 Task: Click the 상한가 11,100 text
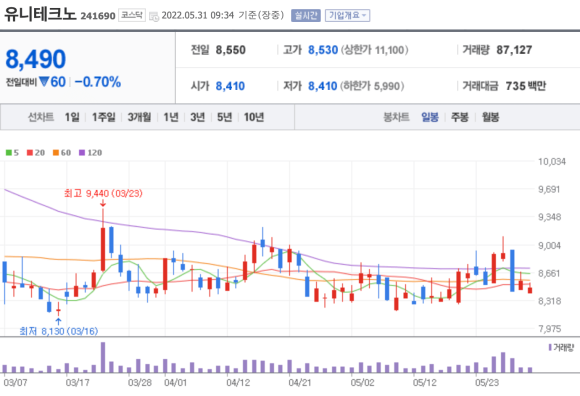[x=374, y=50]
